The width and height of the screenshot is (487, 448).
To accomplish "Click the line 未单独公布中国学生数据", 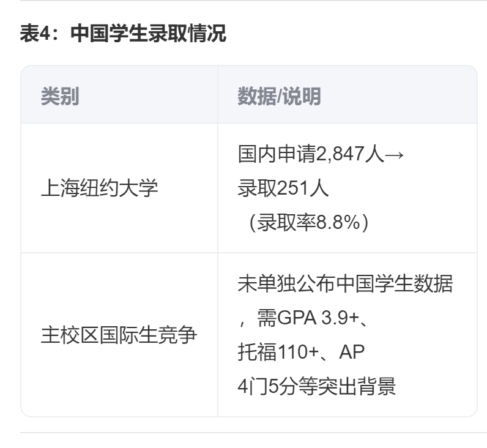I will (x=345, y=284).
